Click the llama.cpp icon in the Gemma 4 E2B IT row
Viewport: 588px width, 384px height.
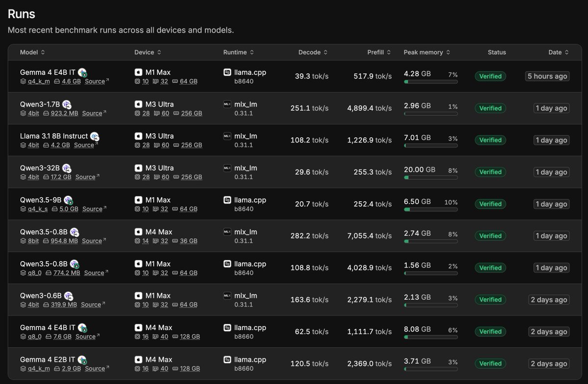tap(227, 360)
